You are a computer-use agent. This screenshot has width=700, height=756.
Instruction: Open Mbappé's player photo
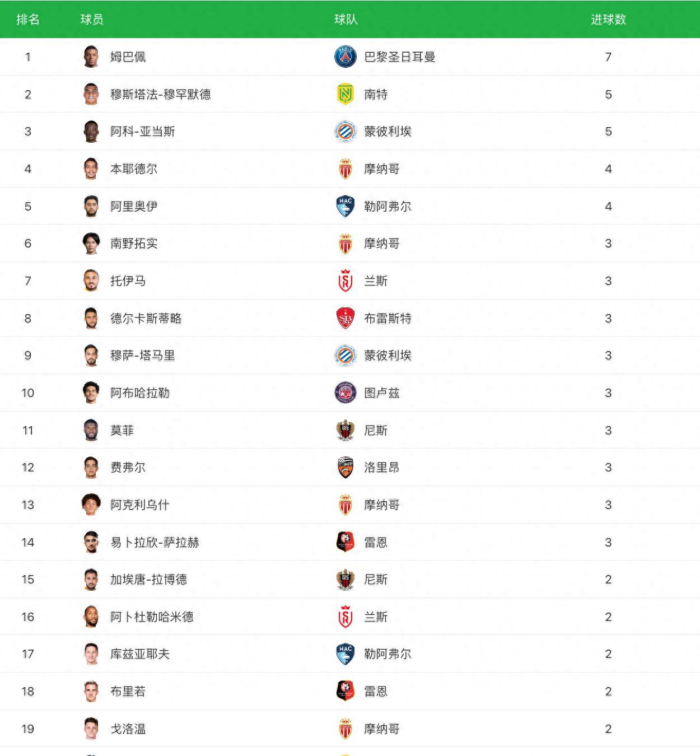(x=91, y=57)
